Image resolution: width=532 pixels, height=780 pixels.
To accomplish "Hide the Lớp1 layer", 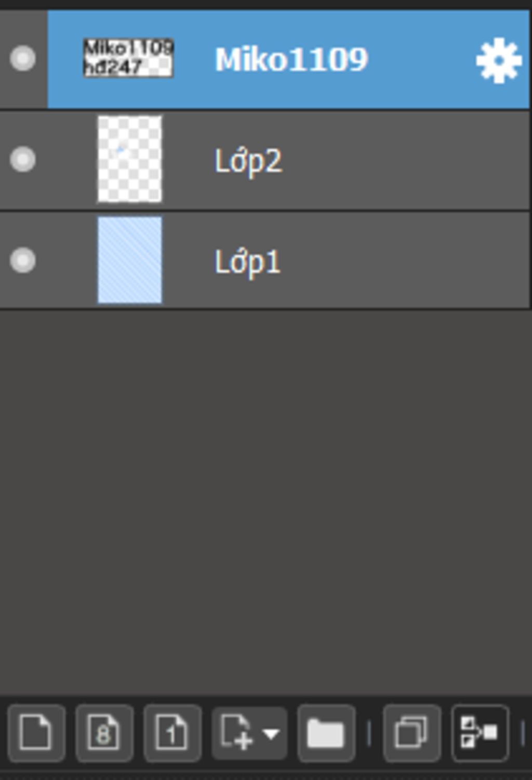I will pos(23,260).
